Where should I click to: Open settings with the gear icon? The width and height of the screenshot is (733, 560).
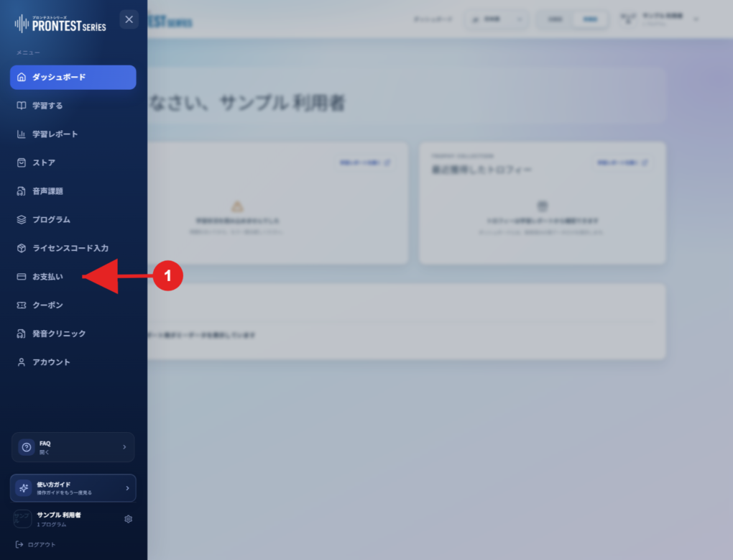tap(128, 519)
